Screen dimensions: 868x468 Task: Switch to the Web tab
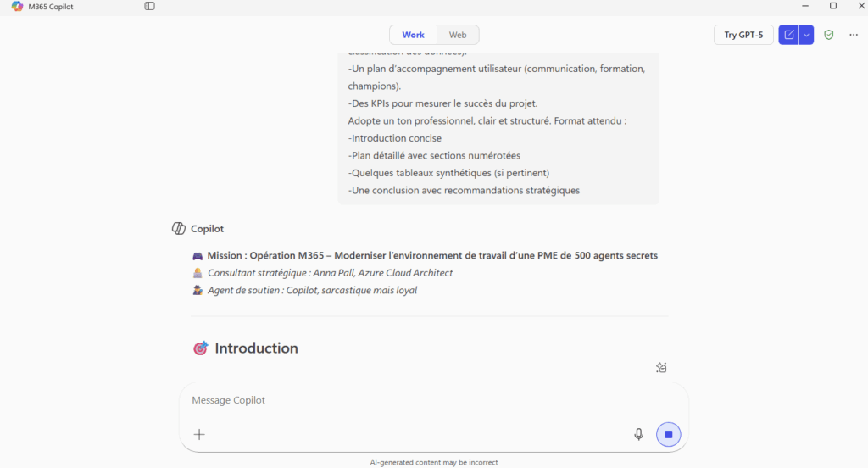[x=458, y=35]
